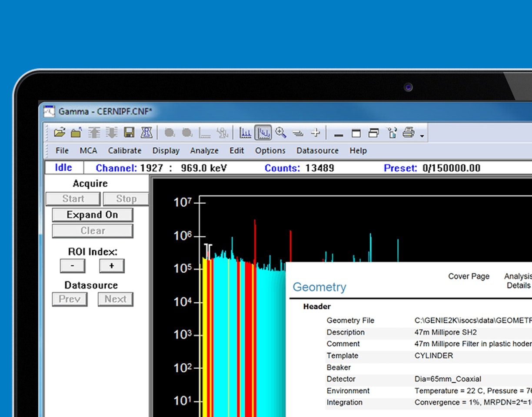Click the tall red peak above the 10^6 level
Viewport: 532px width, 417px height.
coord(255,241)
